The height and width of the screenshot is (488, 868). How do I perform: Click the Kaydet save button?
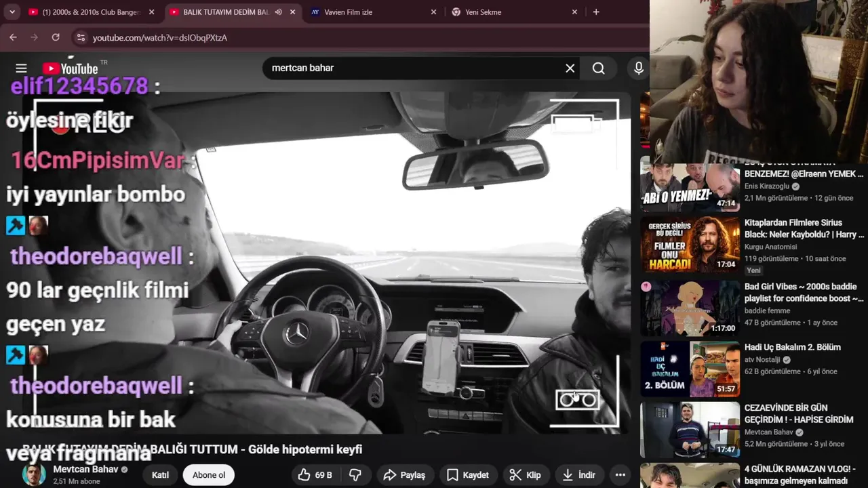(467, 475)
